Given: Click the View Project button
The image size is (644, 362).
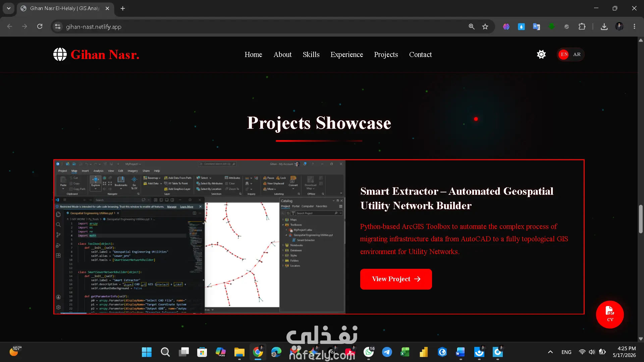Looking at the screenshot, I should [x=396, y=279].
